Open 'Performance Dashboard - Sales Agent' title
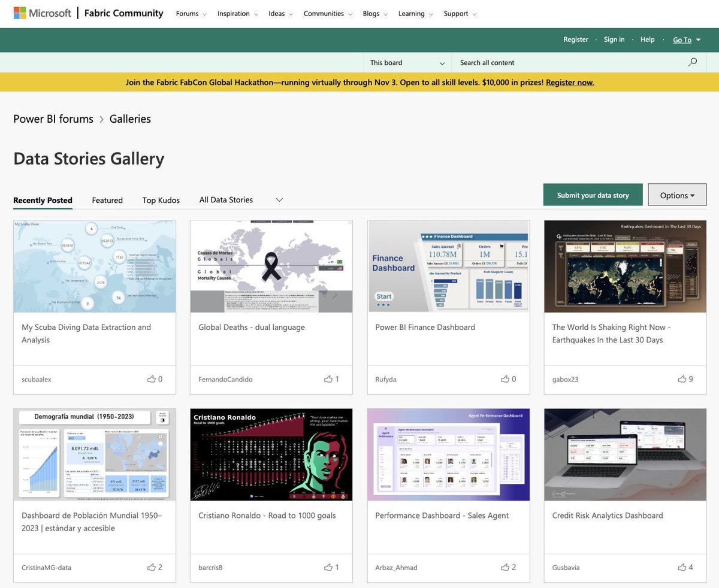 442,516
